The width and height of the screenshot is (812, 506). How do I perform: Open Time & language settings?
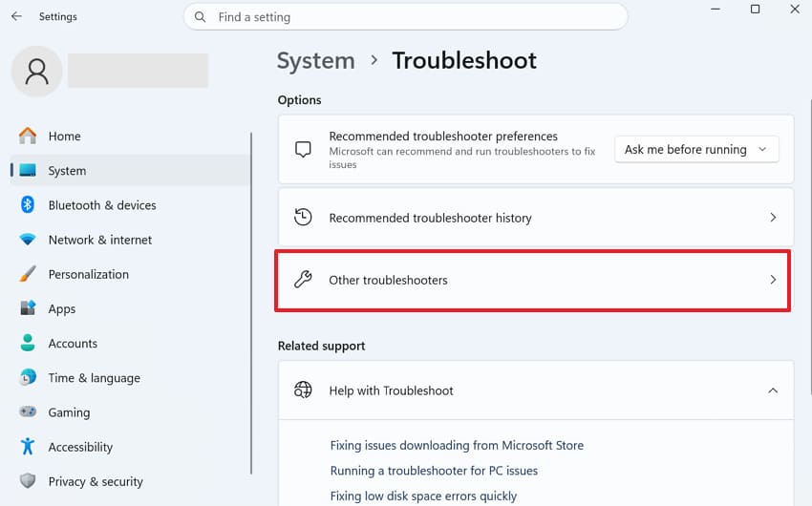coord(95,378)
